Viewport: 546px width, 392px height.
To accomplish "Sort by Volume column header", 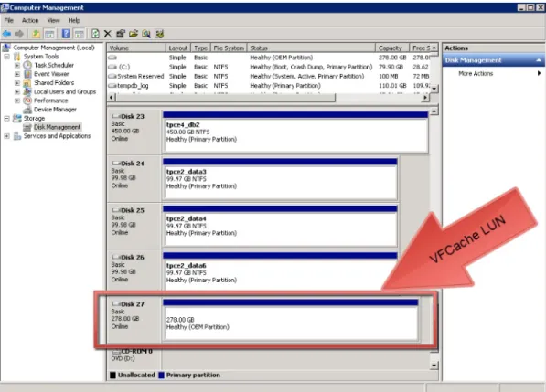I will [136, 48].
